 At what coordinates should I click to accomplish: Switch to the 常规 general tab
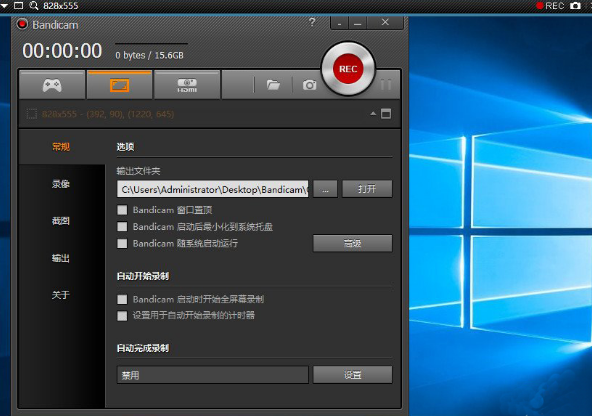pyautogui.click(x=61, y=147)
